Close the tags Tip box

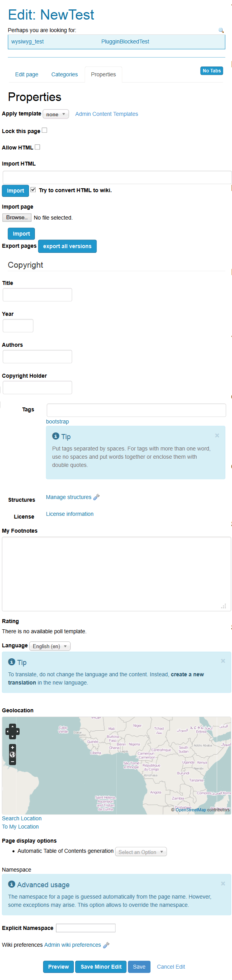[x=217, y=436]
